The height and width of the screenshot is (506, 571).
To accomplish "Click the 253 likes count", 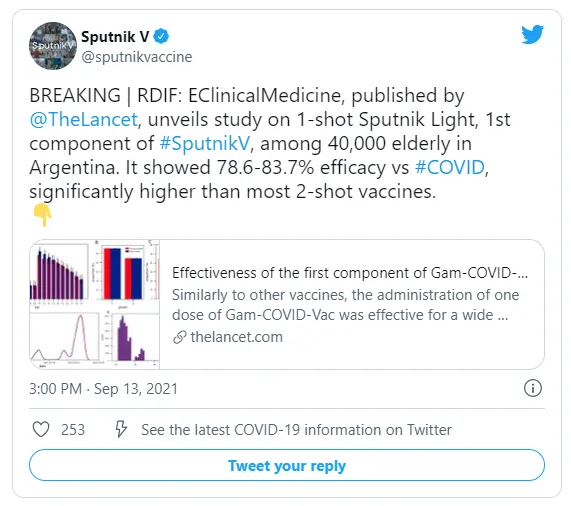I will [x=73, y=430].
